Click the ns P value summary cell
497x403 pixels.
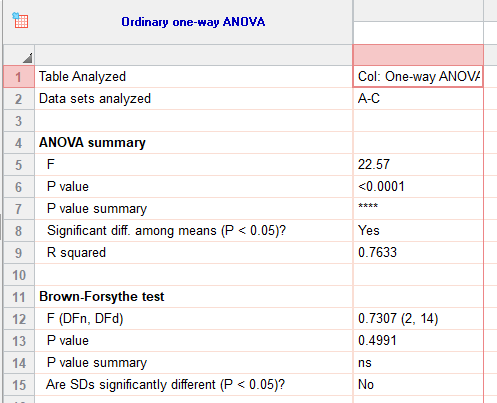tap(418, 363)
